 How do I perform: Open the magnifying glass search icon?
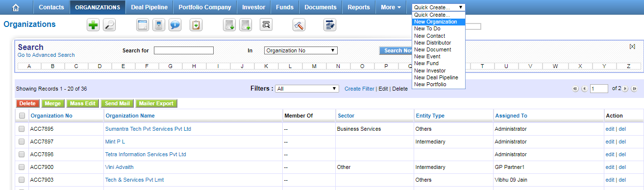tap(109, 25)
